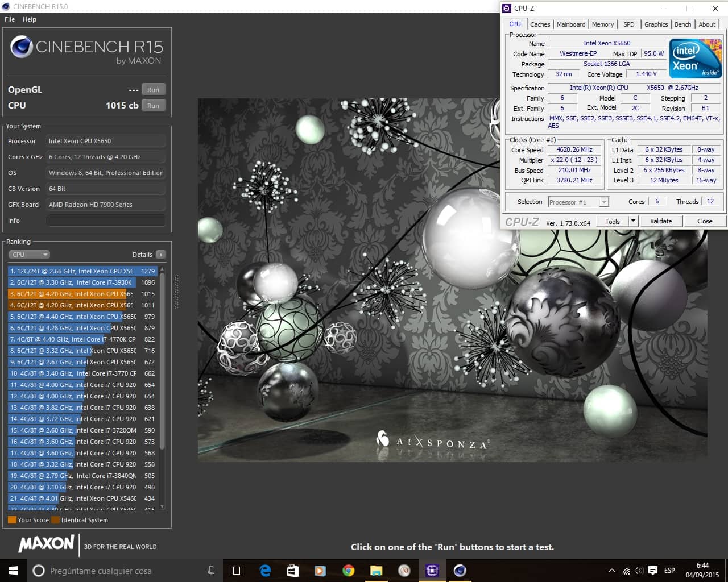Image resolution: width=728 pixels, height=582 pixels.
Task: Open the Windows Store taskbar icon
Action: pos(293,571)
